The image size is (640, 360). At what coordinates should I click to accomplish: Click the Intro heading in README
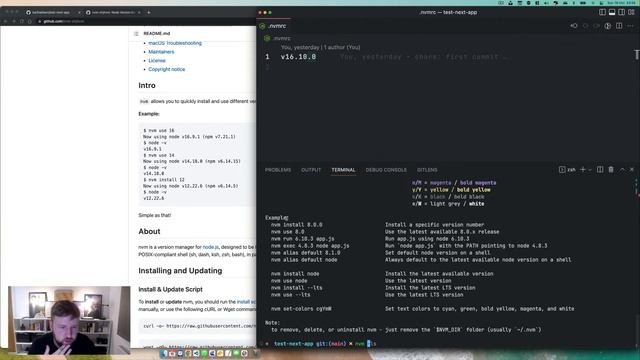(x=147, y=85)
